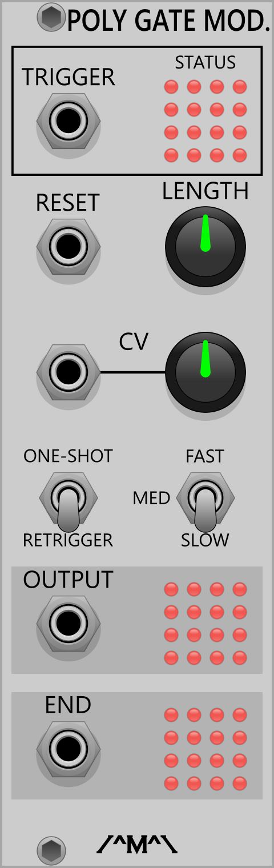Click the OUTPUT jack
274x868 pixels.
(68, 624)
